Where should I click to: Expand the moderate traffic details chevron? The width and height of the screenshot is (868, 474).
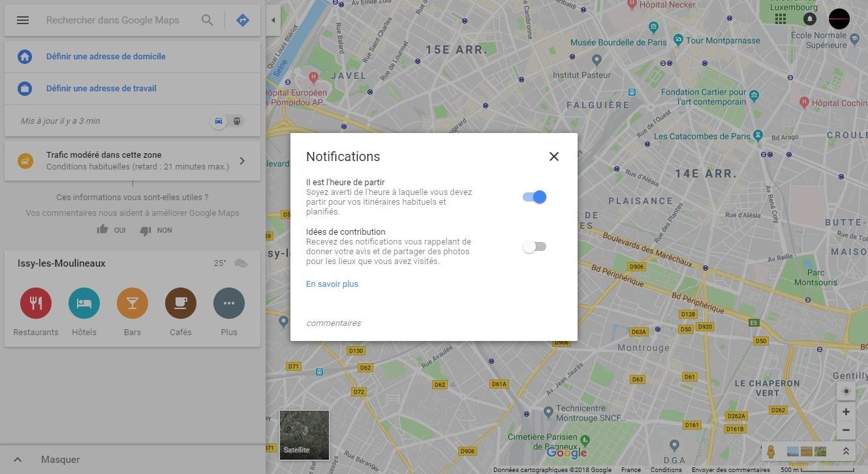[242, 161]
